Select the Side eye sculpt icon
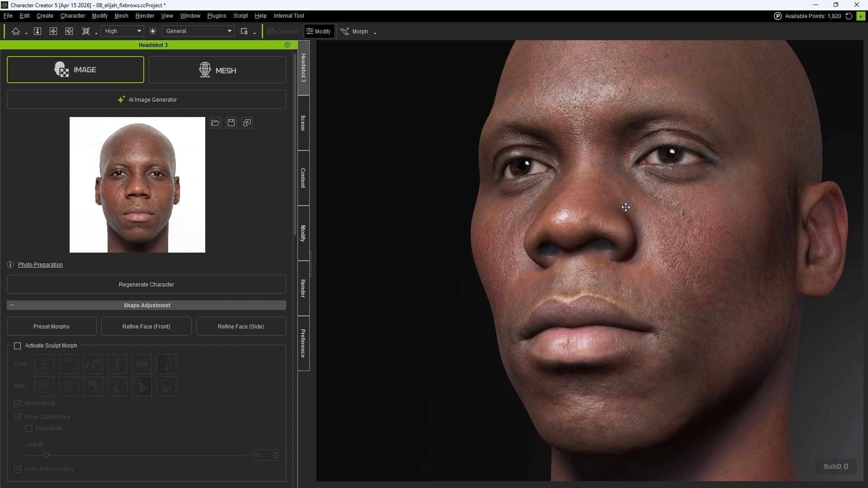The width and height of the screenshot is (868, 488). tap(93, 386)
